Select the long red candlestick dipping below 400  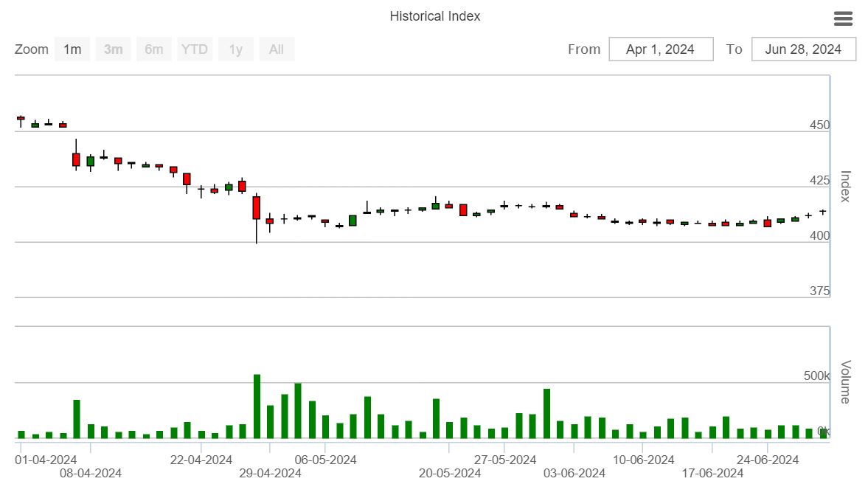click(256, 208)
